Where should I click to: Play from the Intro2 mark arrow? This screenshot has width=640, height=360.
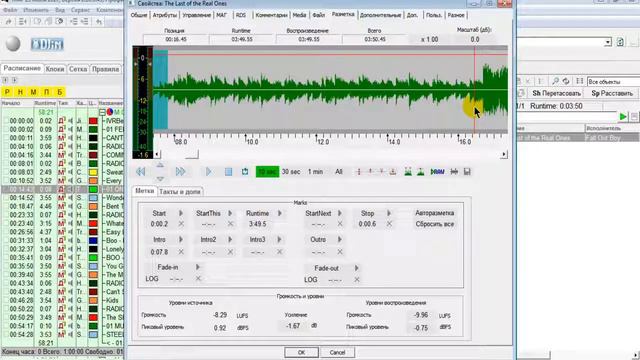click(x=230, y=240)
